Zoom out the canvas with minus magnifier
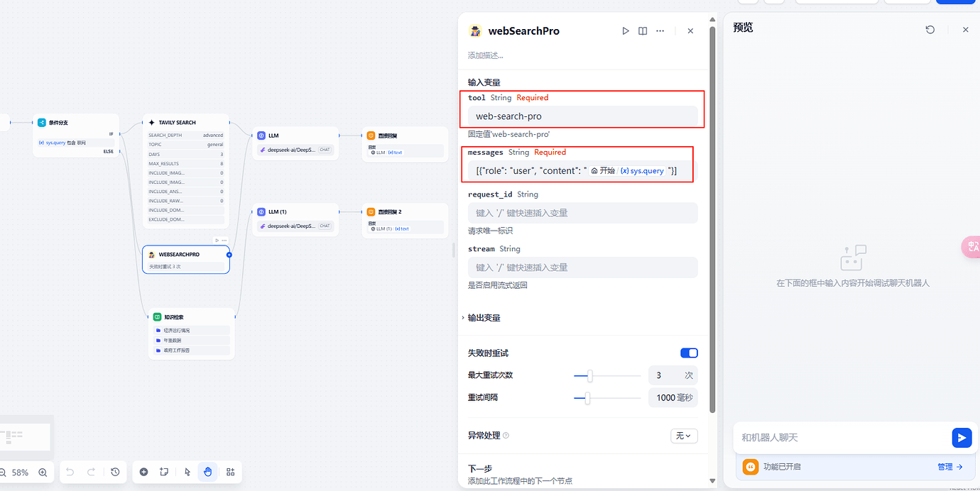 [x=2, y=472]
